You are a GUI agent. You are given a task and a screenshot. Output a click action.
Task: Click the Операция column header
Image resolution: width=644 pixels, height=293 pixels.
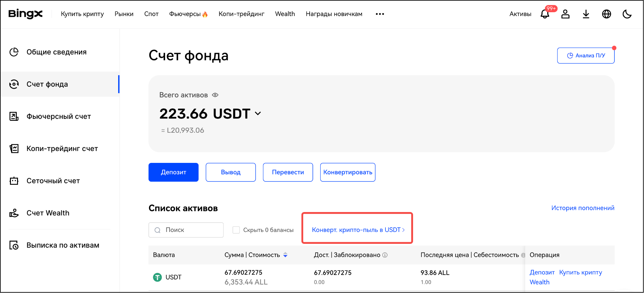[x=544, y=255]
